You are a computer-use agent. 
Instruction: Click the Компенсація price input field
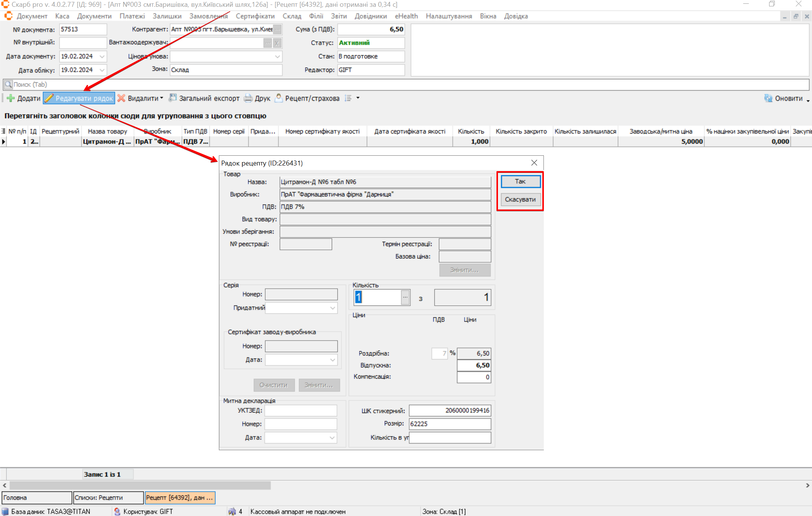[x=474, y=377]
